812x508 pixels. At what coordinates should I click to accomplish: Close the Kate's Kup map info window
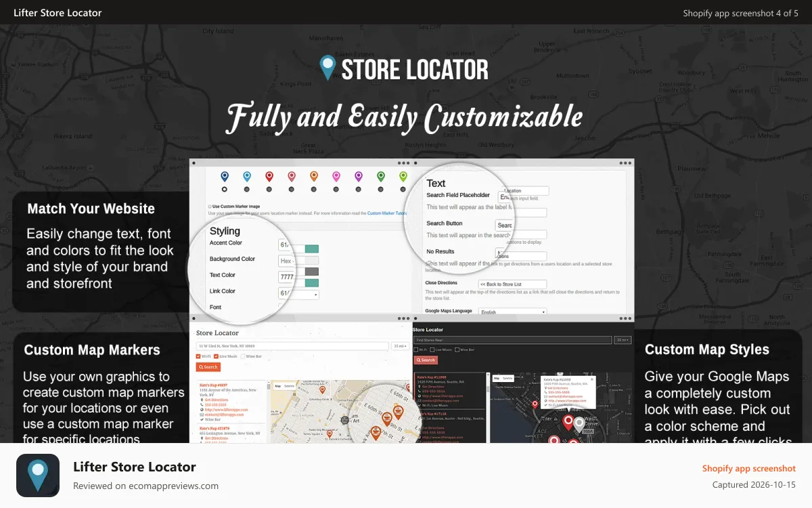coord(591,379)
